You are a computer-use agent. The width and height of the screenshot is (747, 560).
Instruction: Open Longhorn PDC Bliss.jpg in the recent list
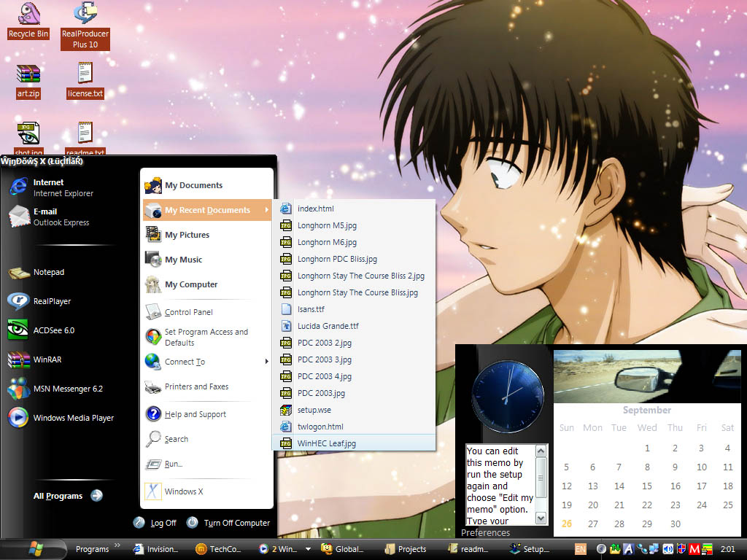click(355, 259)
